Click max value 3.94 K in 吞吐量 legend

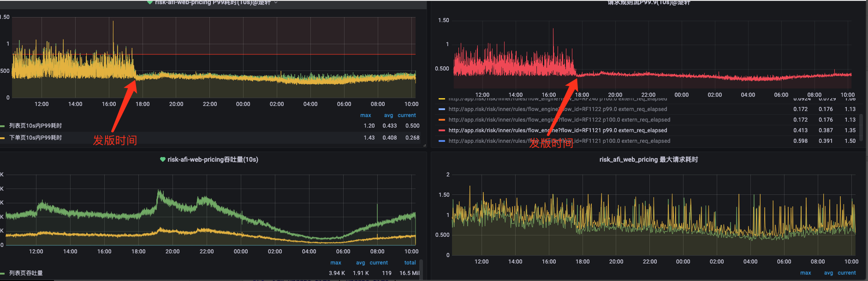337,273
